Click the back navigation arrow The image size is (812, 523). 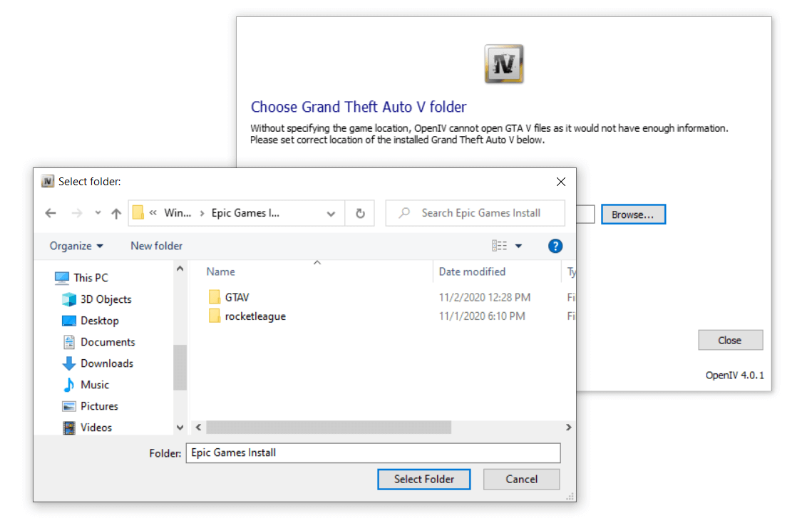tap(50, 213)
